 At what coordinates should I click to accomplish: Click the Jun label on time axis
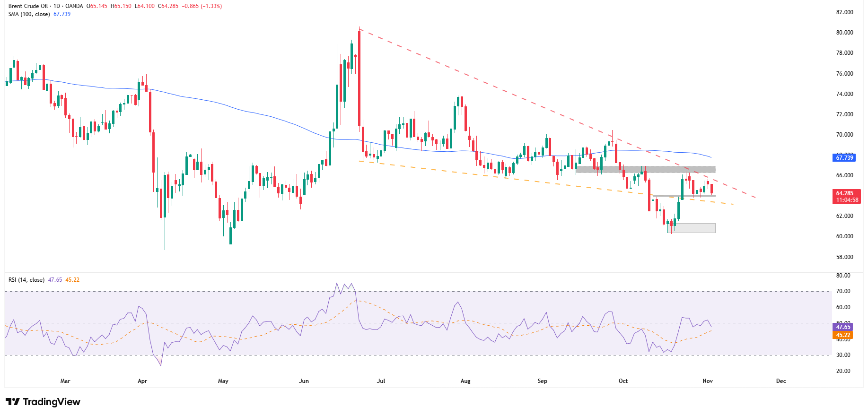(x=304, y=381)
